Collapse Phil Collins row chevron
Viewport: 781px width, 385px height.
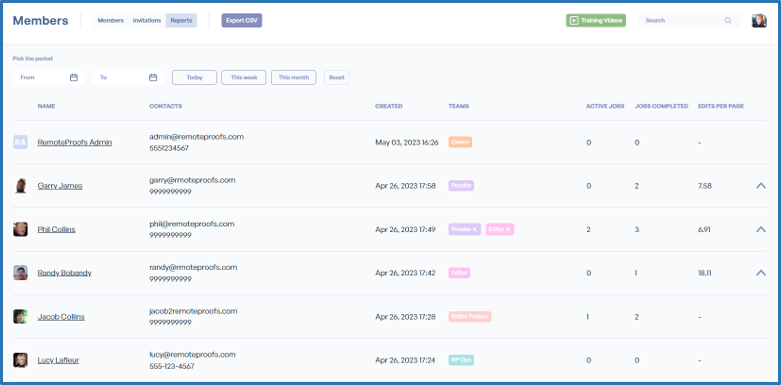(761, 229)
